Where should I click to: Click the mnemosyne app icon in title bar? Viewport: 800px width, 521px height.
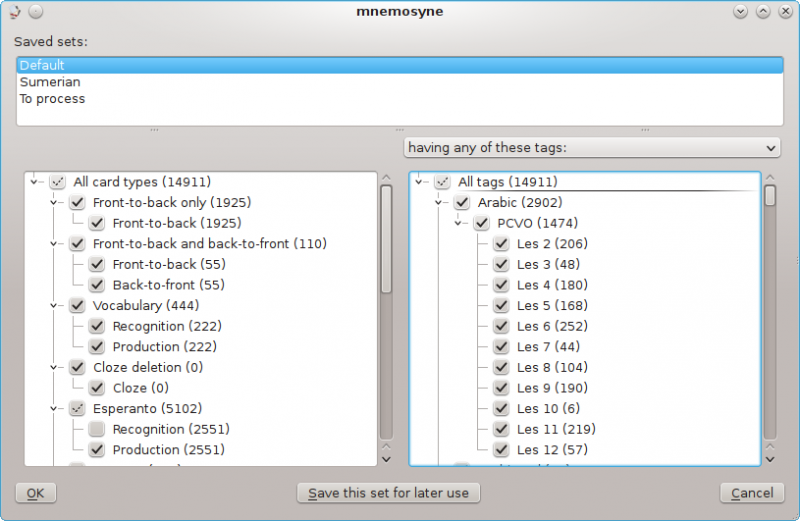[x=15, y=12]
